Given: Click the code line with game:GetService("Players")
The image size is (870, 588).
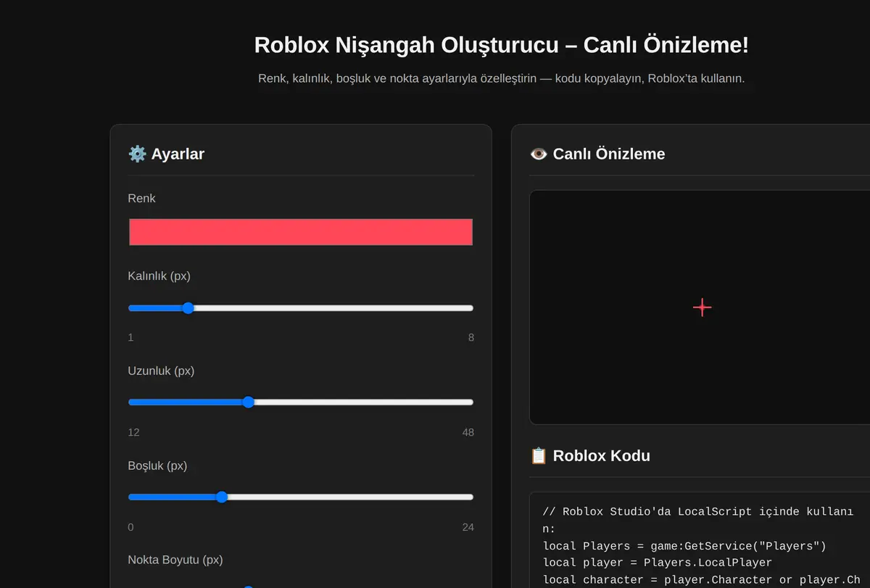Looking at the screenshot, I should (x=684, y=546).
